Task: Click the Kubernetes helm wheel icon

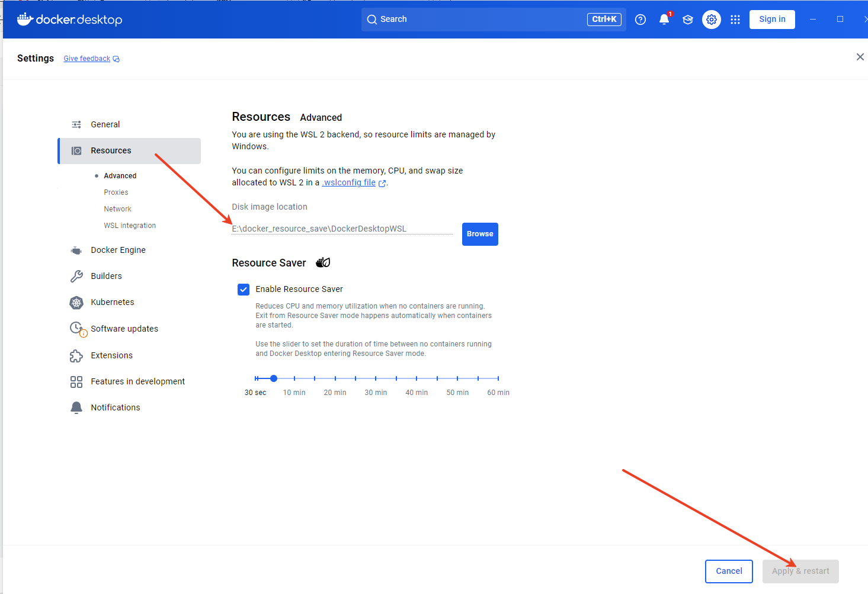Action: coord(76,303)
